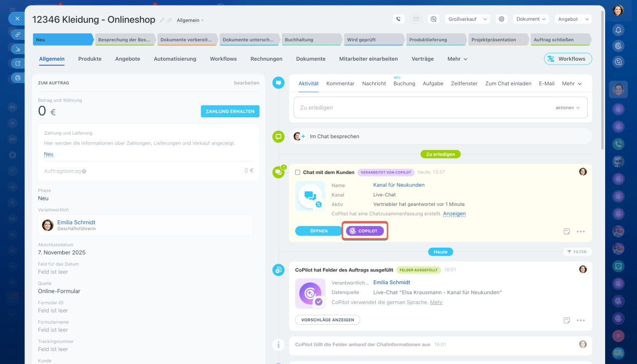
Task: Click the edit pencil icon beside title
Action: 162,20
